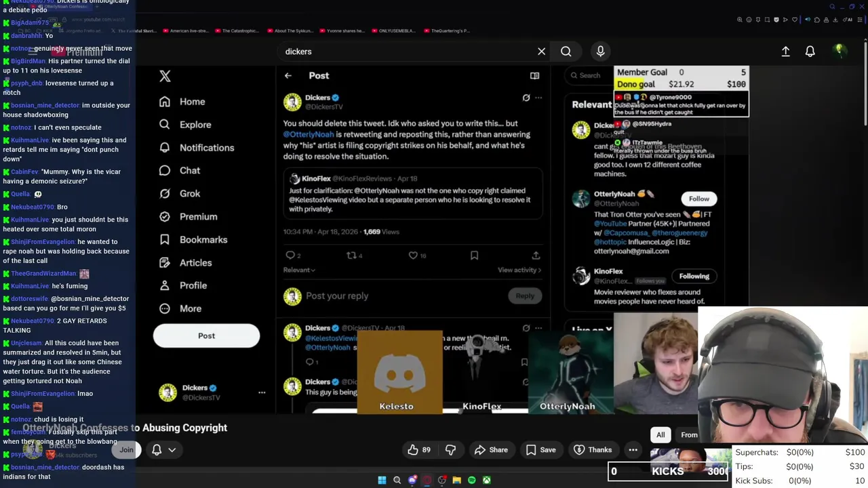Click the Discord tile labeled Kelesto
868x488 pixels.
399,372
